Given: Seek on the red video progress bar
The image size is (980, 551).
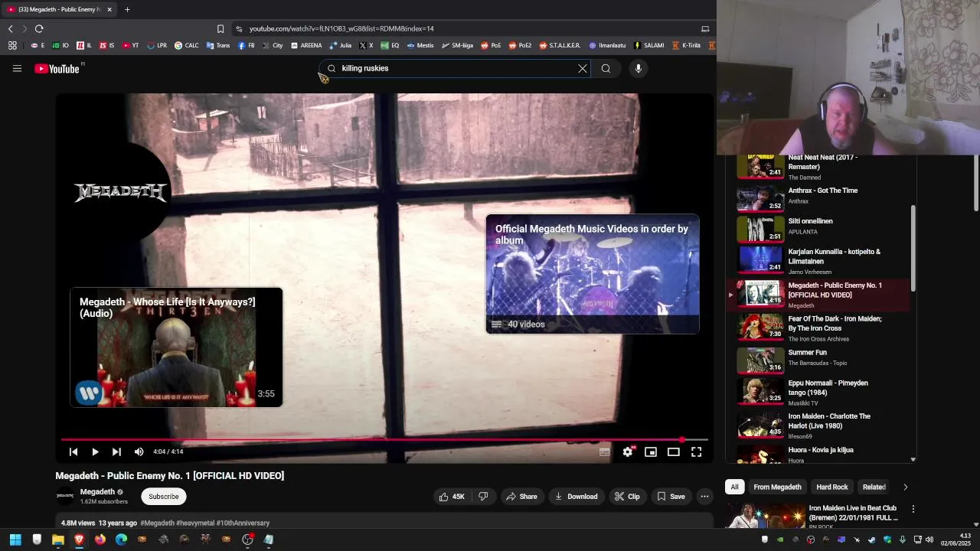Looking at the screenshot, I should pos(384,440).
